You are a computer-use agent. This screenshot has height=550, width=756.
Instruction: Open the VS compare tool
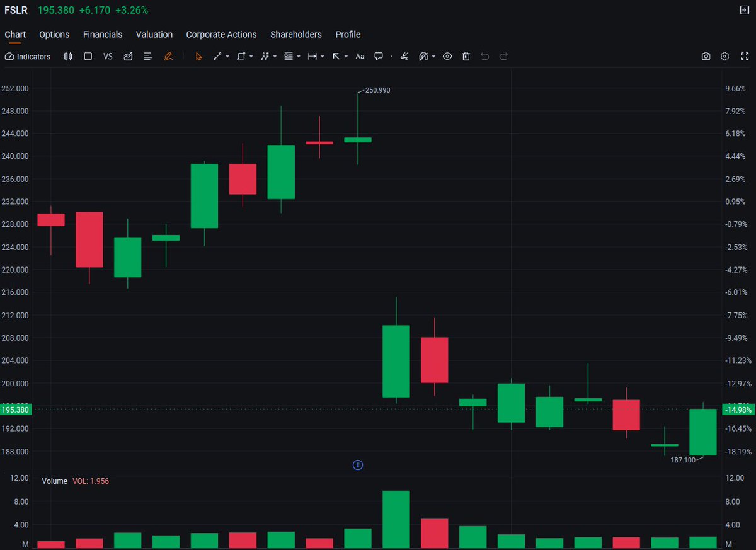(x=108, y=56)
